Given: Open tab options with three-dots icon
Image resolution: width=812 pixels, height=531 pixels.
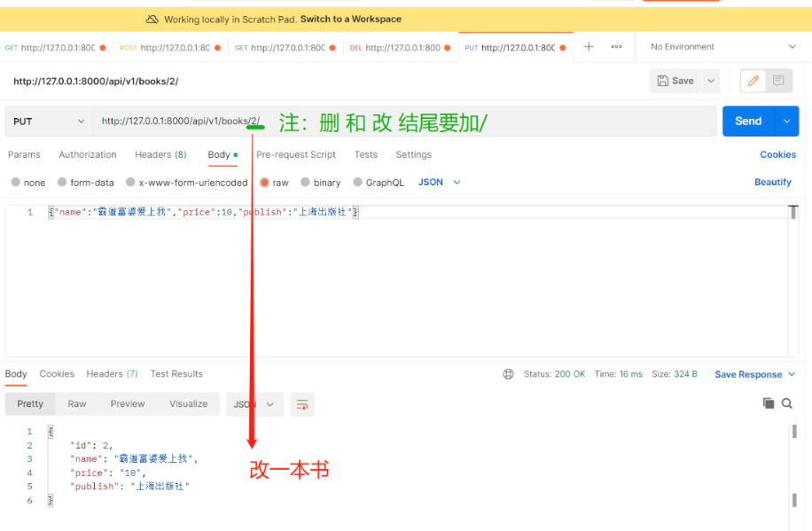Looking at the screenshot, I should point(616,47).
